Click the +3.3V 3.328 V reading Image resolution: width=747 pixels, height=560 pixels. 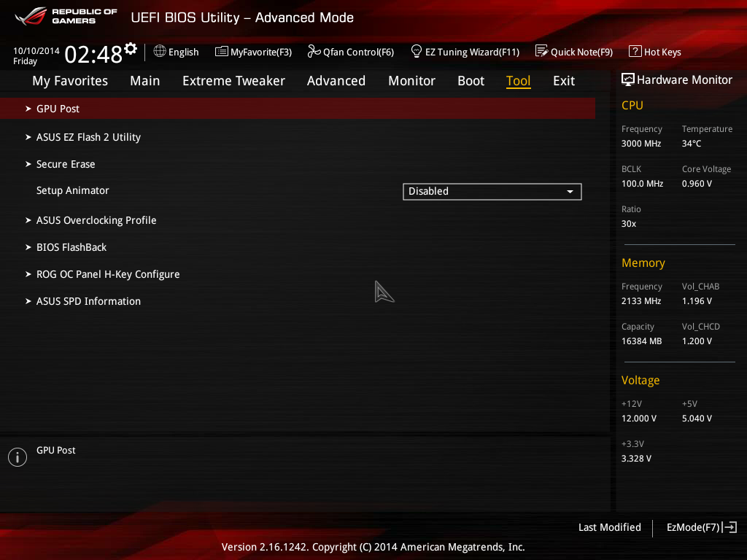click(x=636, y=458)
